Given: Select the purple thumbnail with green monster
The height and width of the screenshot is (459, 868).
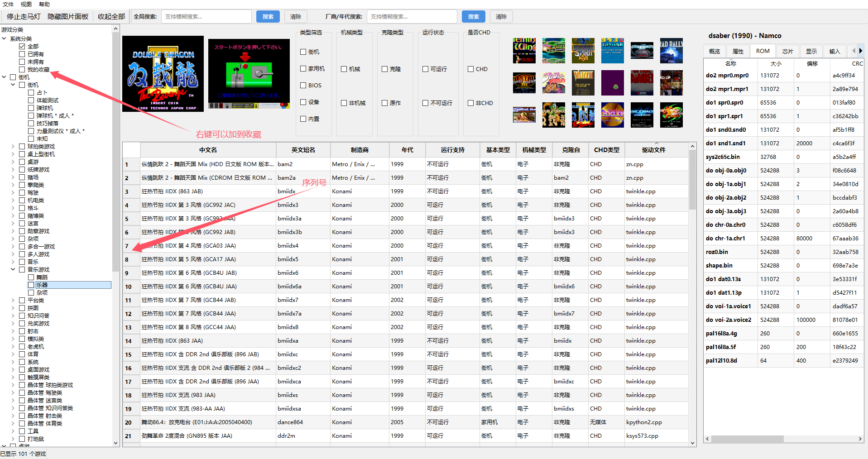Looking at the screenshot, I should coord(612,83).
